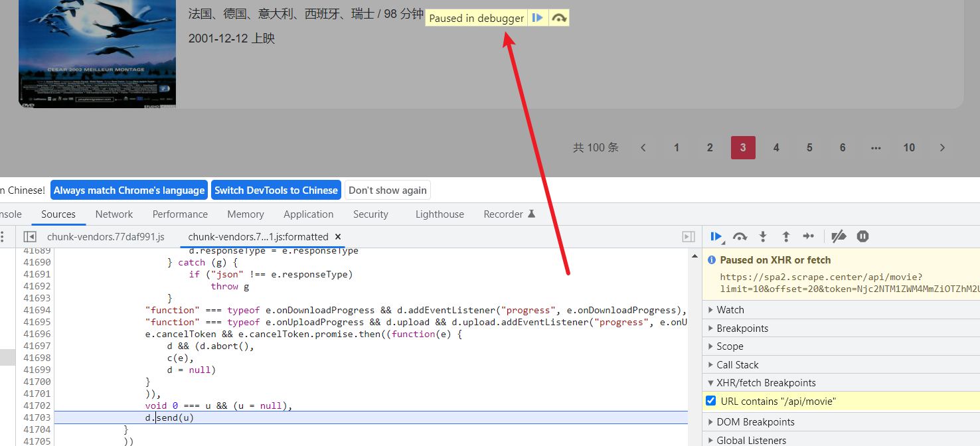The width and height of the screenshot is (980, 446).
Task: Click the "Paused in debugger" overlay label
Action: click(477, 18)
